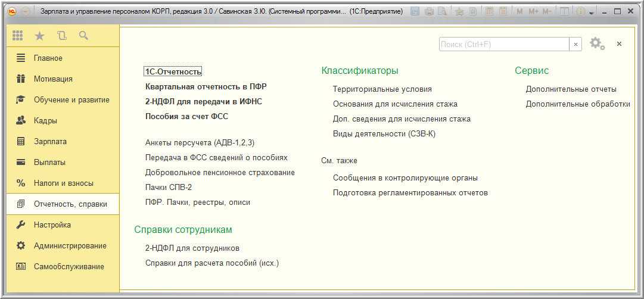
Task: Click the Сервис group heading
Action: click(x=532, y=71)
